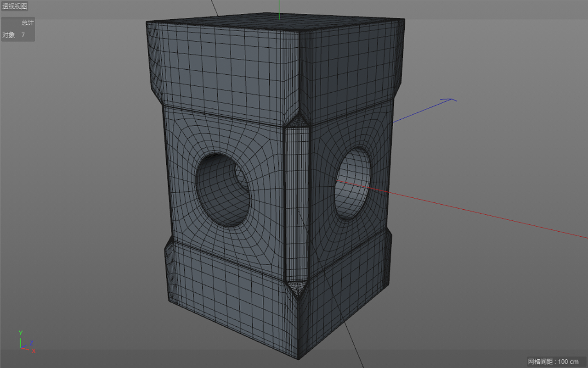Screen dimensions: 588x368
Task: Select the circular hole on the model's left face
Action: [x=223, y=190]
